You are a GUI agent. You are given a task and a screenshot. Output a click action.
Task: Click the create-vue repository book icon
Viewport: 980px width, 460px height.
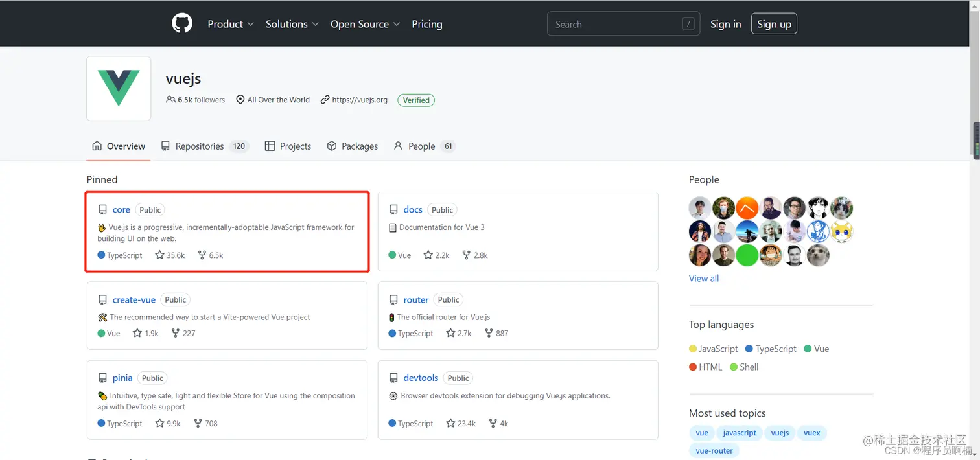(x=102, y=300)
